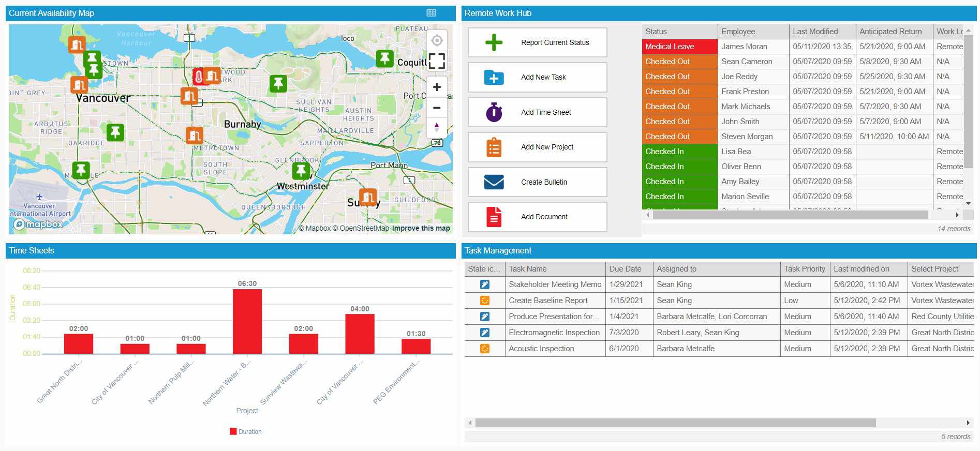This screenshot has width=980, height=451.
Task: Sort tasks by Task Priority column
Action: point(804,269)
